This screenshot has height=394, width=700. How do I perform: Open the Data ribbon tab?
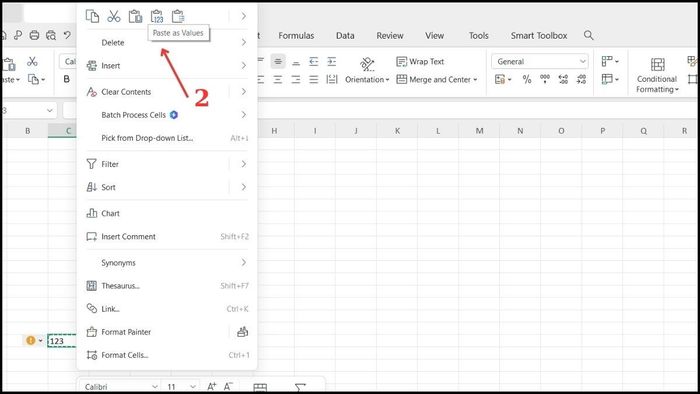pyautogui.click(x=345, y=36)
